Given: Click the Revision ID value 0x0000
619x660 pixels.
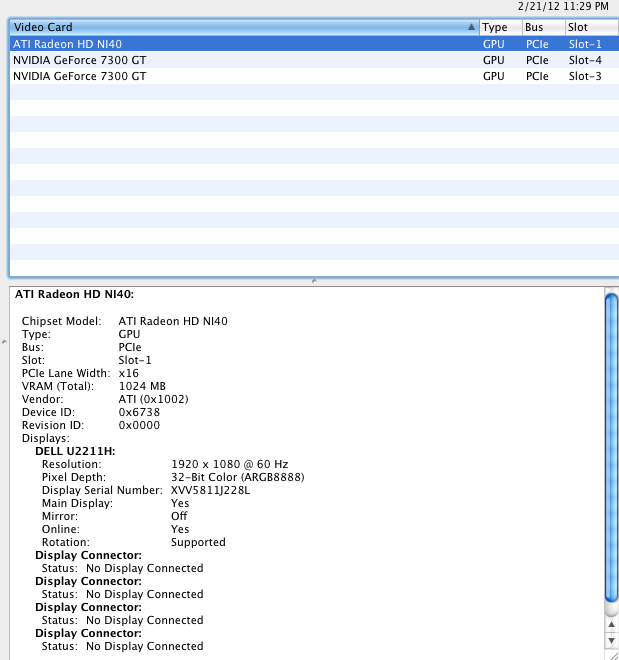Looking at the screenshot, I should tap(139, 425).
